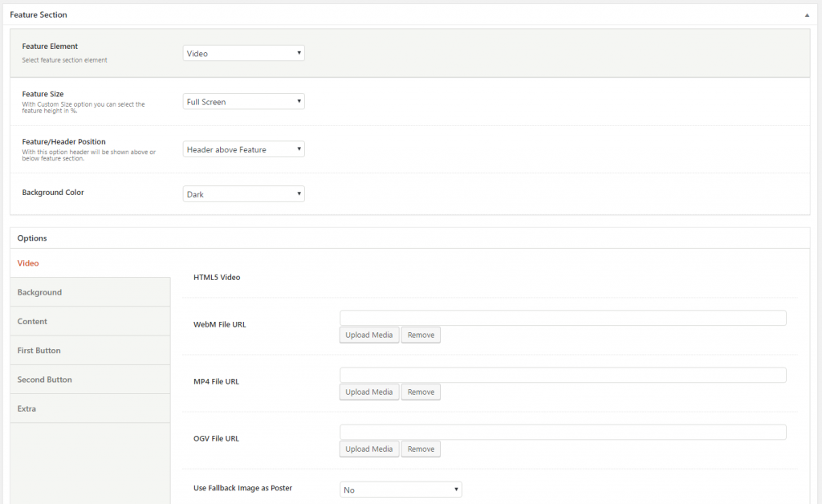822x504 pixels.
Task: Switch to the Background options tab
Action: [40, 292]
